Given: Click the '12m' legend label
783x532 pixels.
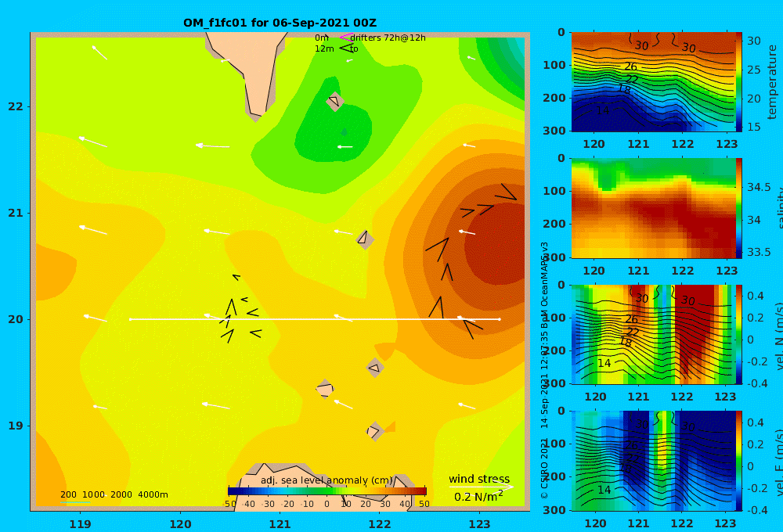Looking at the screenshot, I should [x=324, y=49].
